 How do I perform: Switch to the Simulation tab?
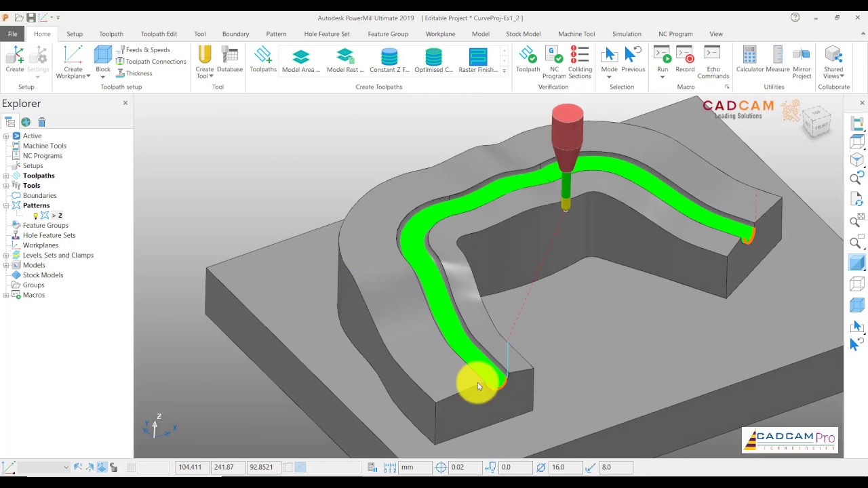[627, 34]
